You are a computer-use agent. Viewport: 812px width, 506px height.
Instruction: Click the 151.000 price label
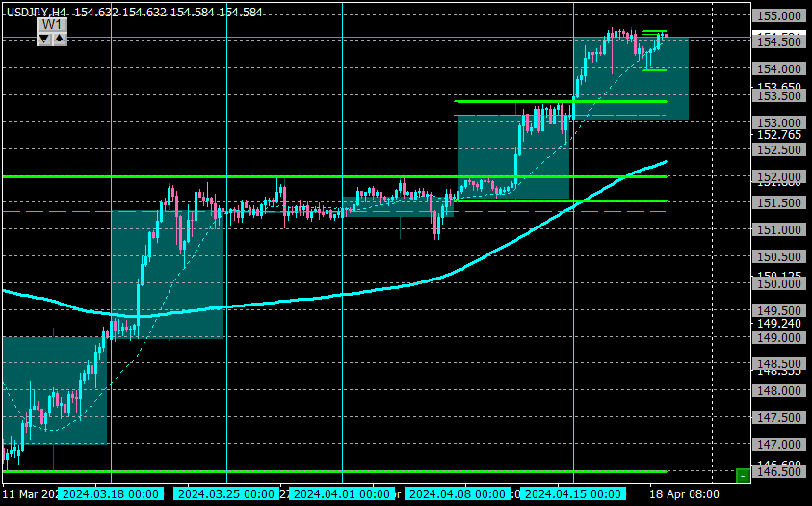click(x=778, y=230)
